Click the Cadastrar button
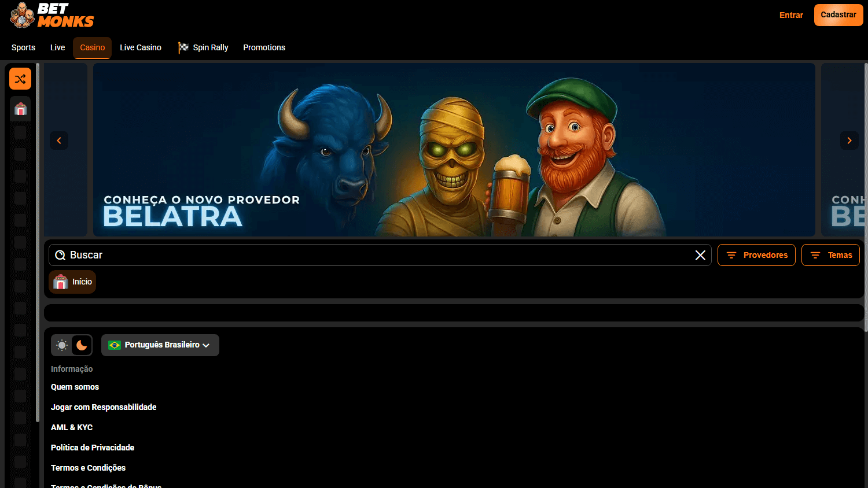 point(838,15)
